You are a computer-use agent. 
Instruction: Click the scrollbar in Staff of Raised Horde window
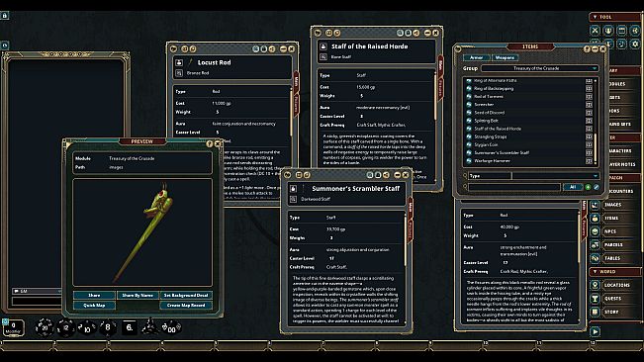[435, 97]
